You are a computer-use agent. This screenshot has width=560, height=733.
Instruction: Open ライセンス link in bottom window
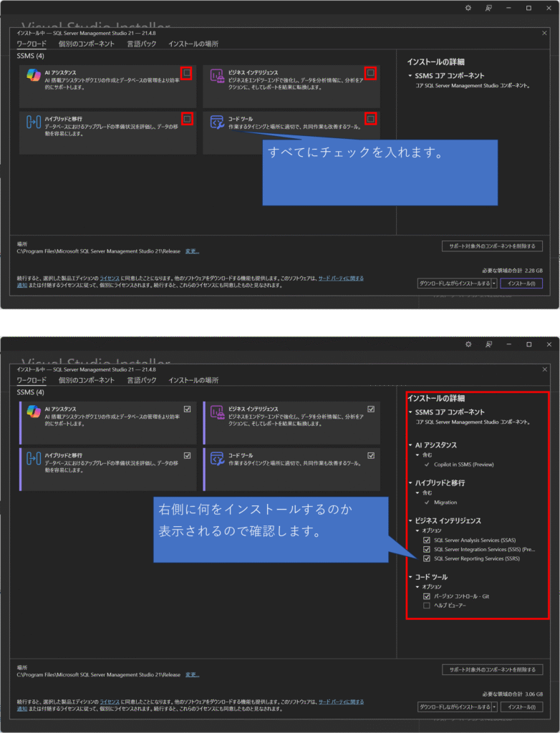coord(110,702)
